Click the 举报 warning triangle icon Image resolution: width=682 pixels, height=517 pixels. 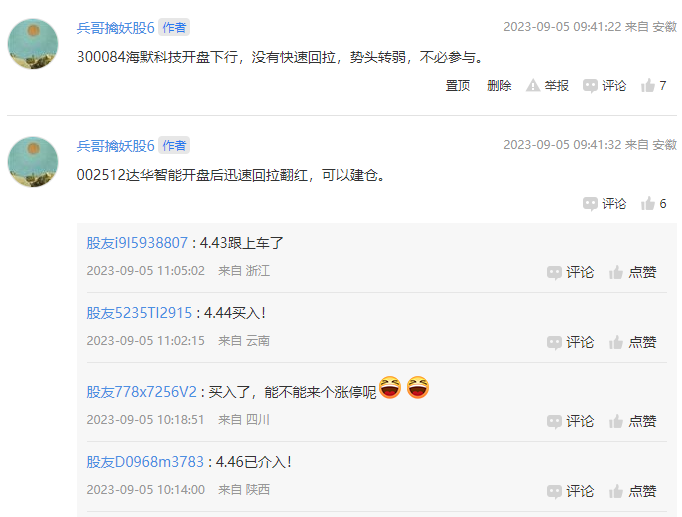coord(533,86)
